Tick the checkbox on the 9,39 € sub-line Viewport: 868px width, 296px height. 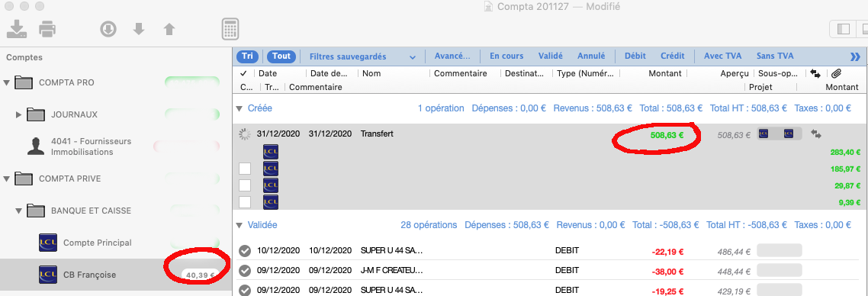(245, 202)
